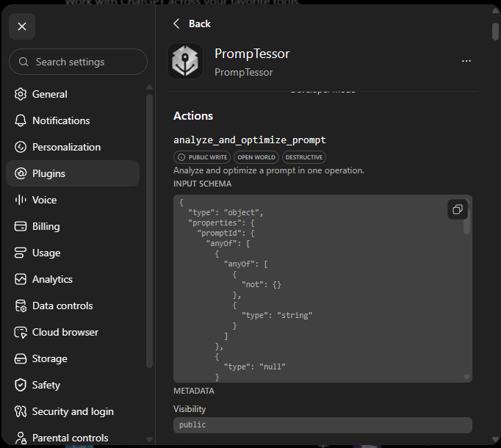The width and height of the screenshot is (501, 448).
Task: Click the analyze_and_optimize_prompt action name
Action: pyautogui.click(x=250, y=140)
